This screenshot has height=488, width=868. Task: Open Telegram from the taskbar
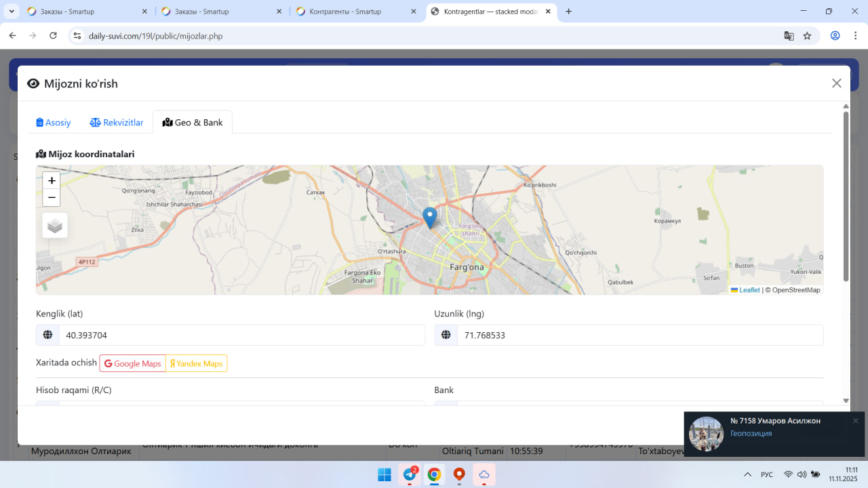pos(410,474)
